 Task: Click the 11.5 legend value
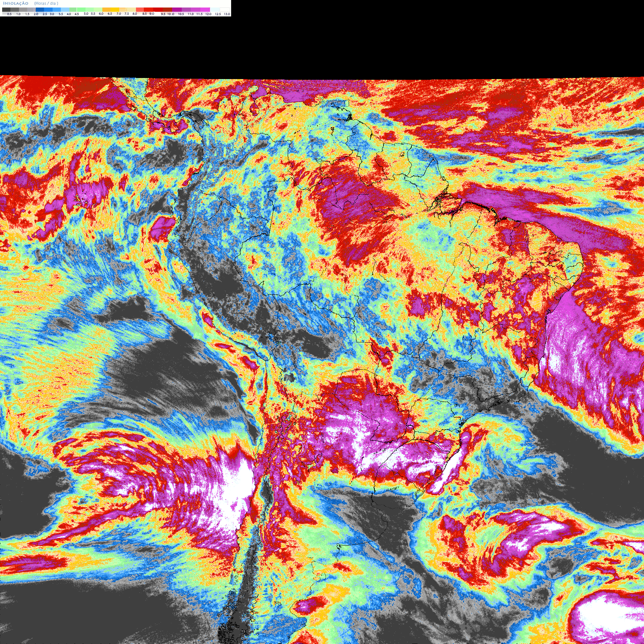coord(200,14)
